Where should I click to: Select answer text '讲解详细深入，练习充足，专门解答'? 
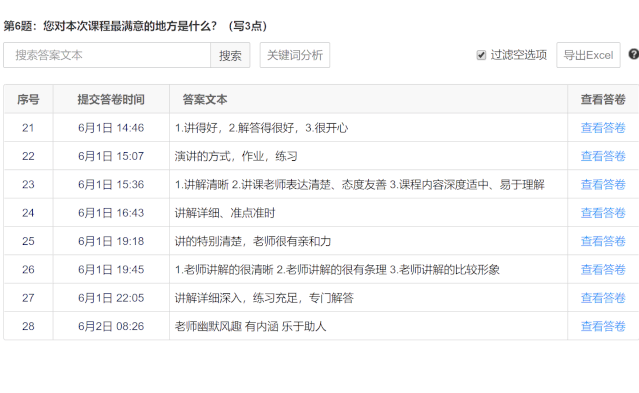(264, 298)
